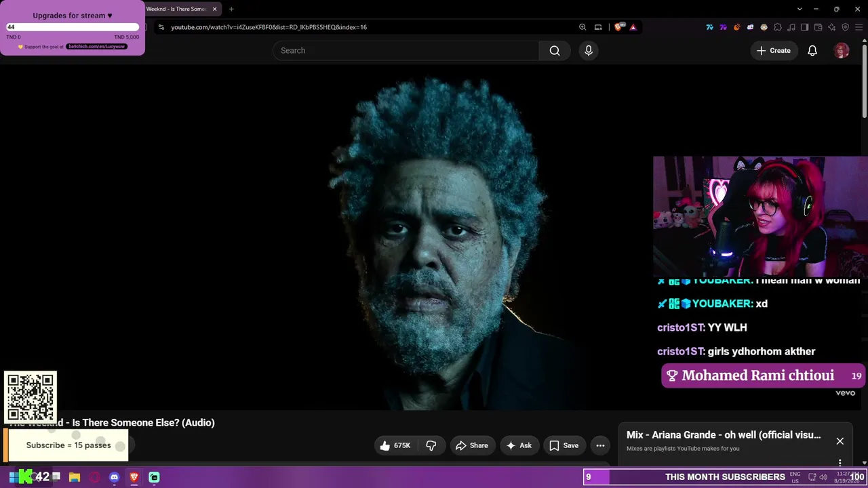Open the media control music-note icon
Image resolution: width=868 pixels, height=488 pixels.
coord(791,27)
